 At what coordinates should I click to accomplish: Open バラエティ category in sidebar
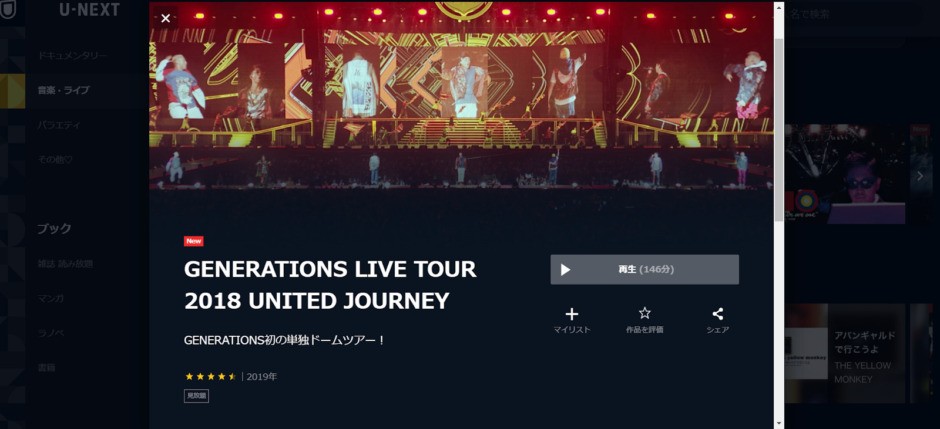click(59, 125)
